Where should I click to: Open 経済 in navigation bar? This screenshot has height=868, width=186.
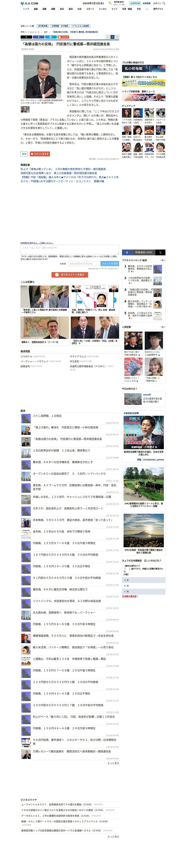tap(71, 9)
